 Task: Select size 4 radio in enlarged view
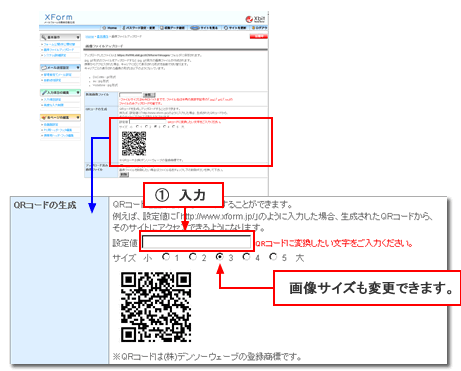[x=246, y=257]
